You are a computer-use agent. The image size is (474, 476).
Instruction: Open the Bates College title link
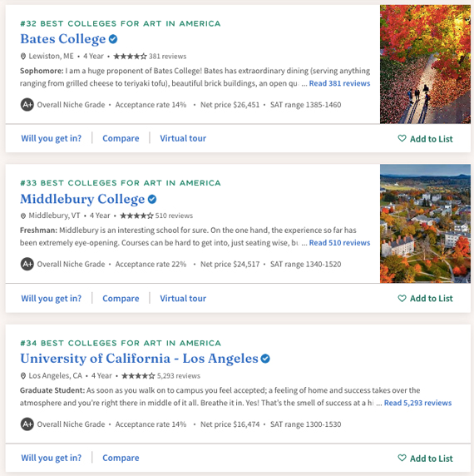click(63, 39)
